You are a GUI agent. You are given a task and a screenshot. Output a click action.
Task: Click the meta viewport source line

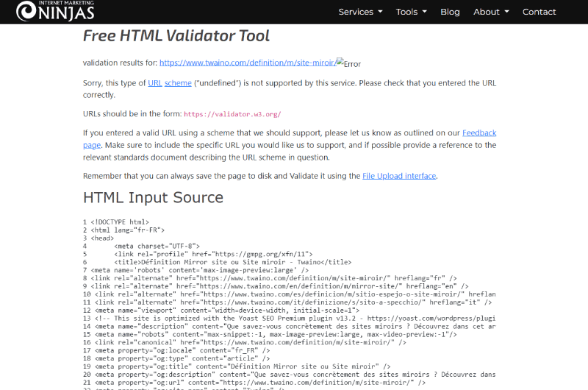[221, 311]
